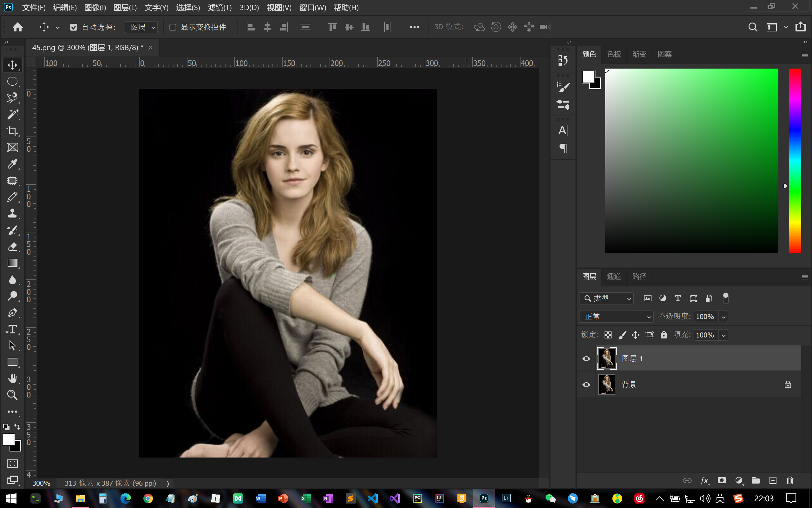Toggle lock image pixels brush icon
Image resolution: width=812 pixels, height=508 pixels.
point(622,335)
